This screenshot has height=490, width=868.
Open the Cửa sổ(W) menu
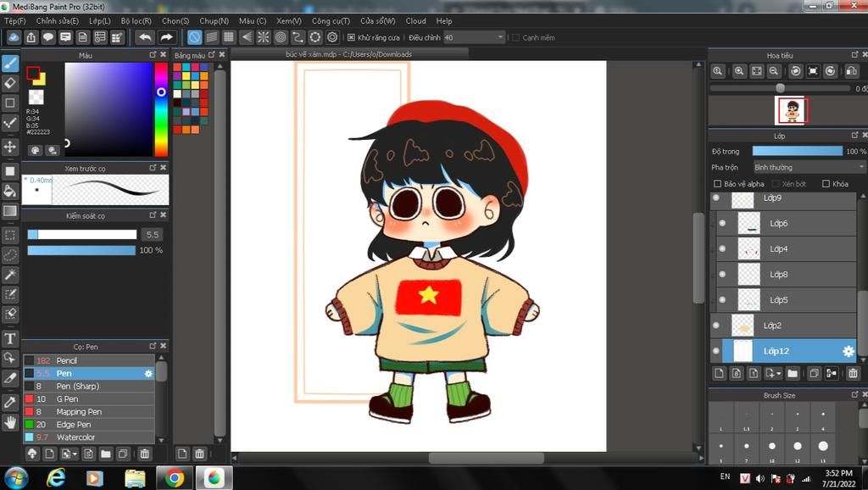tap(377, 21)
